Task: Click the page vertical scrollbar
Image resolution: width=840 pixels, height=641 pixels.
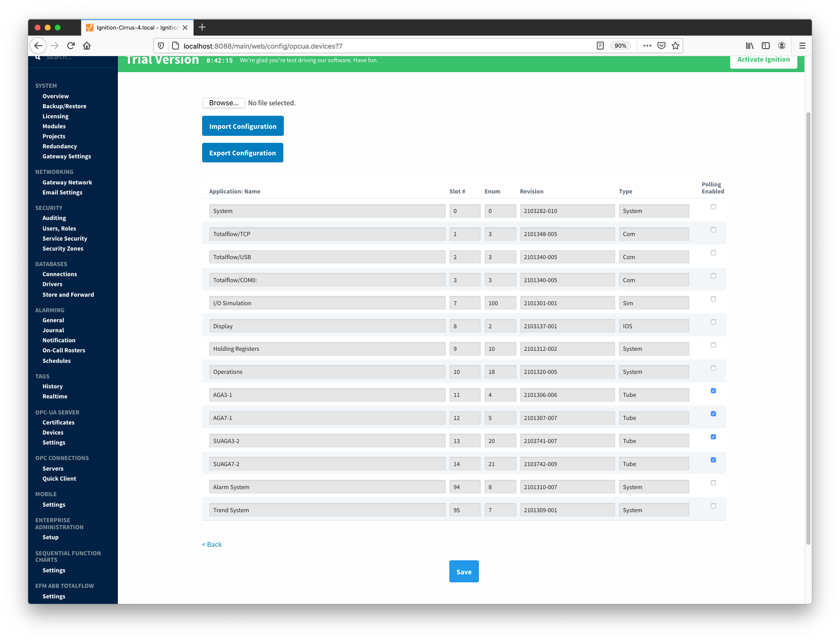Action: (808, 328)
